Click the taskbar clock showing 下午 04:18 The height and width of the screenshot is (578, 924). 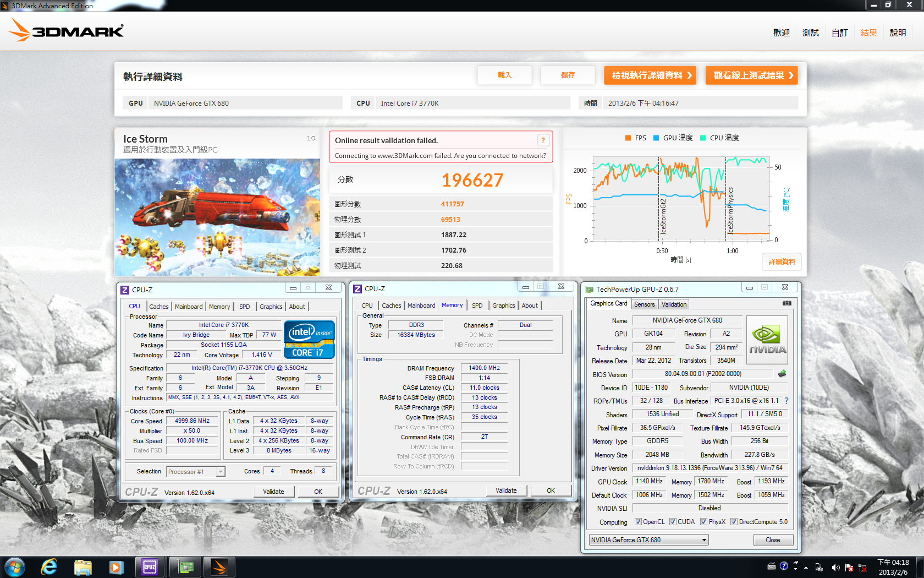click(x=893, y=567)
